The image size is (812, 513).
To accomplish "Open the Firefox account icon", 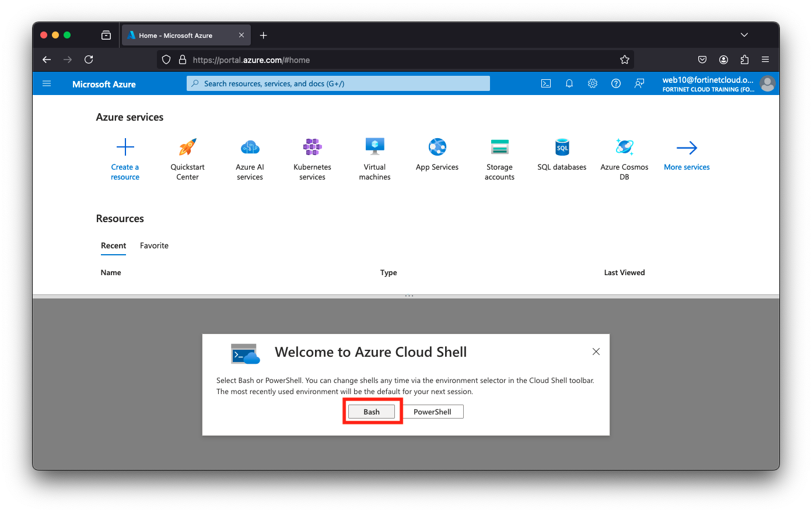I will pyautogui.click(x=723, y=59).
